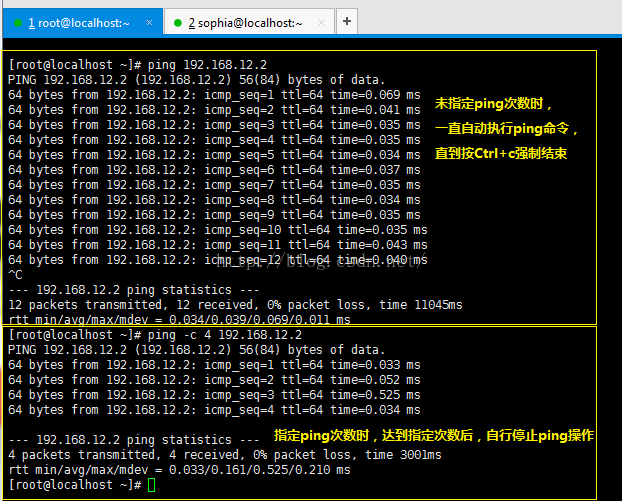This screenshot has height=501, width=622.
Task: Click the green terminal cursor at prompt
Action: point(151,485)
